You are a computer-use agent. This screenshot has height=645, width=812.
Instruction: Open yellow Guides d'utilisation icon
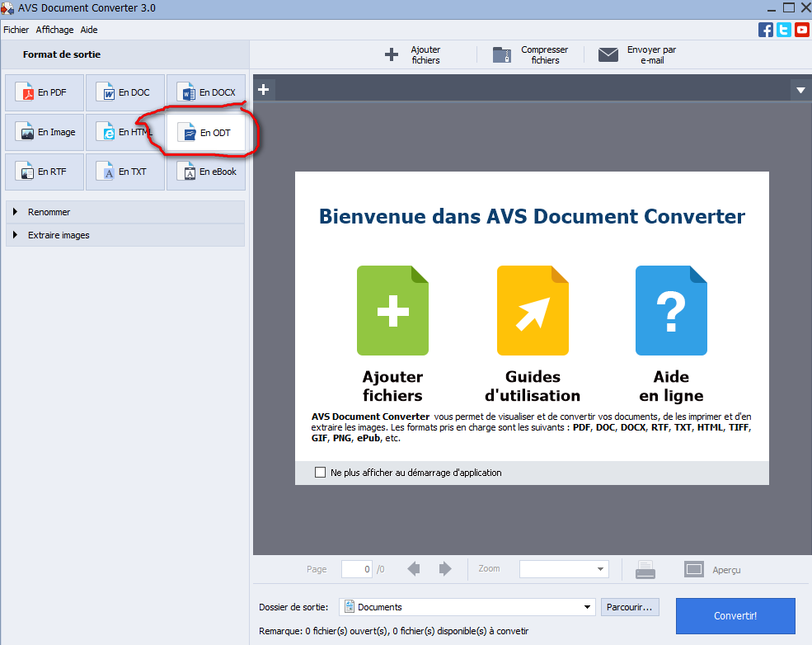[533, 310]
